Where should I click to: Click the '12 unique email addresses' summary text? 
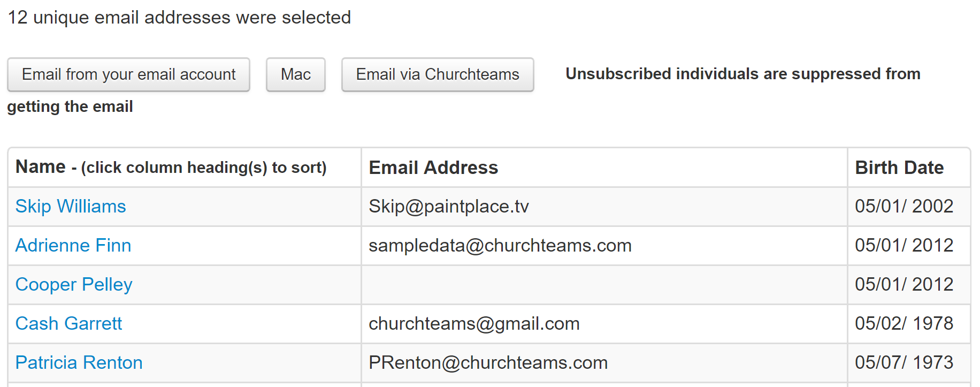[x=179, y=18]
